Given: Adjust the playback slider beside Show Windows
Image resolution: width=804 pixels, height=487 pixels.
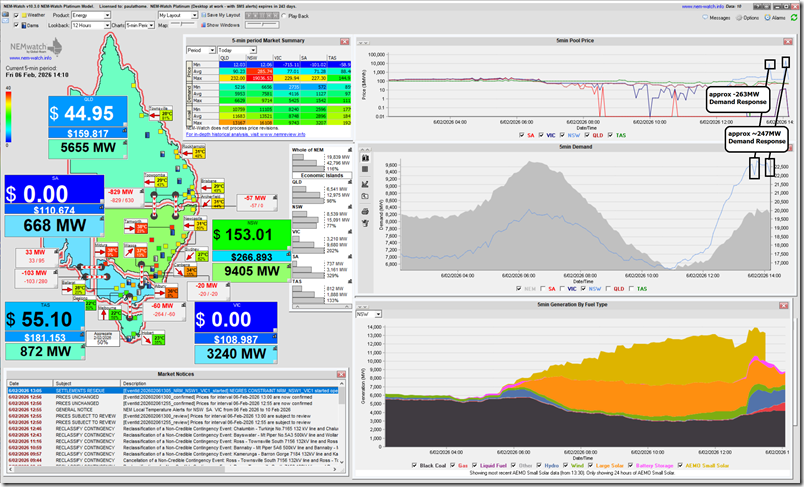Looking at the screenshot, I should 262,25.
